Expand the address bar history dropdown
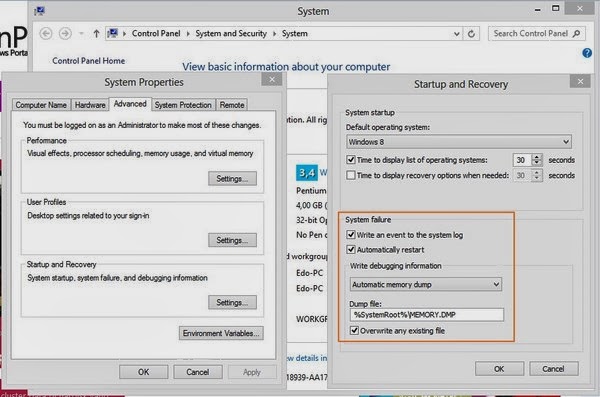Viewport: 600px width, 397px height. 457,34
